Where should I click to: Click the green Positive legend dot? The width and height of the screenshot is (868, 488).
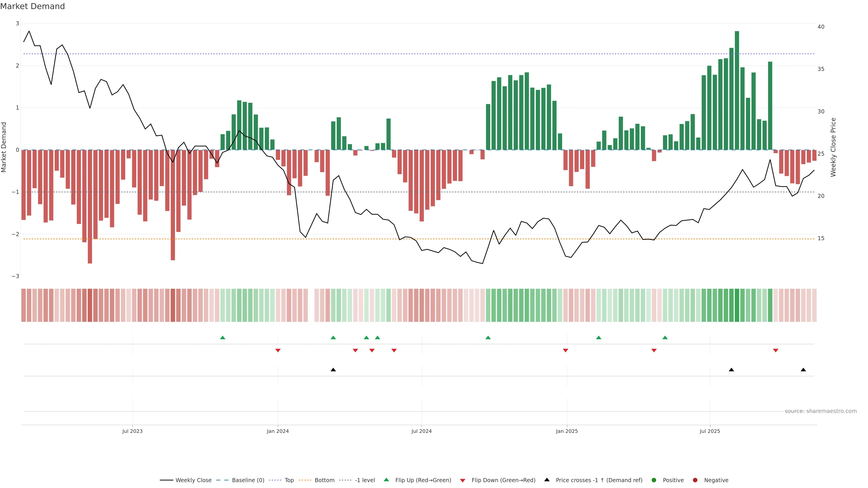[x=654, y=480]
